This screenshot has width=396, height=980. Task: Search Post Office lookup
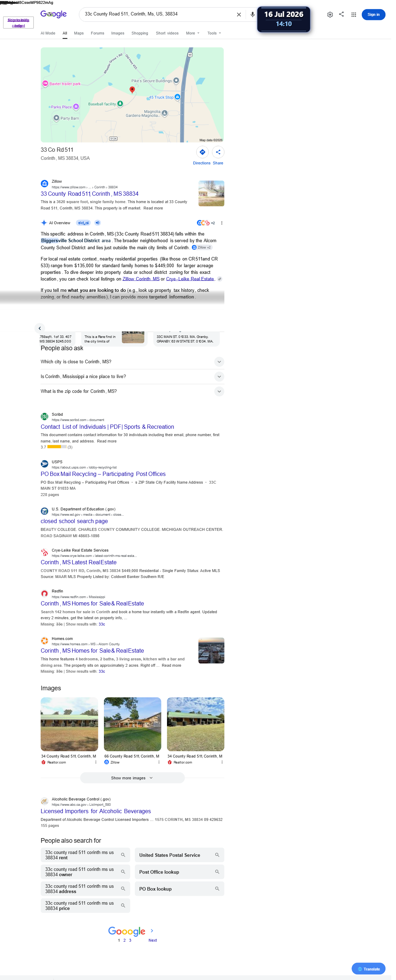tap(179, 872)
